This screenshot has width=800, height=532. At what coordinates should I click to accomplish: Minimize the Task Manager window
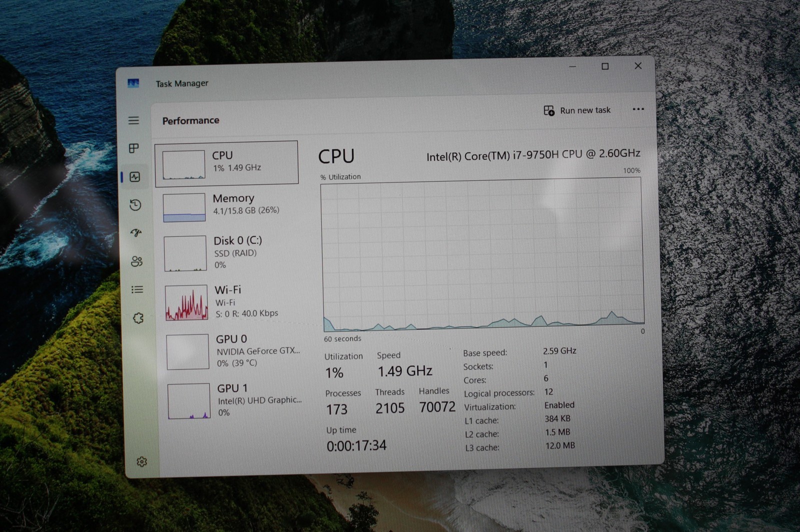[572, 66]
